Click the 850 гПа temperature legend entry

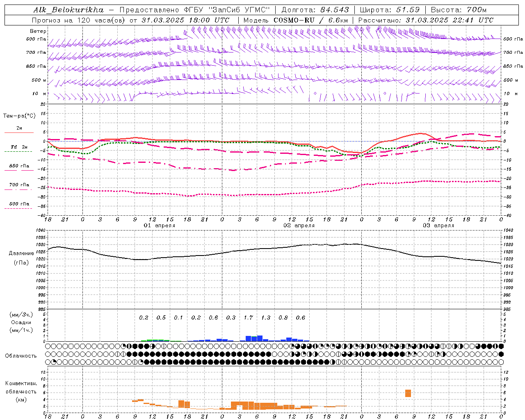(19, 166)
